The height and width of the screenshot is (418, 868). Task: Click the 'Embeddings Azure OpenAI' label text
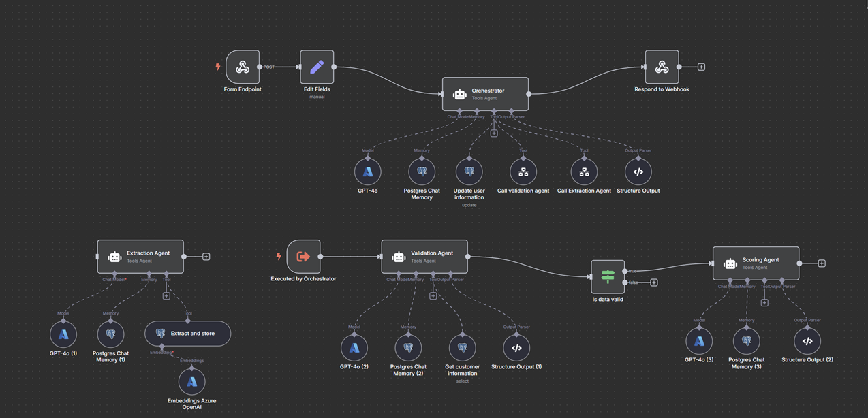191,404
